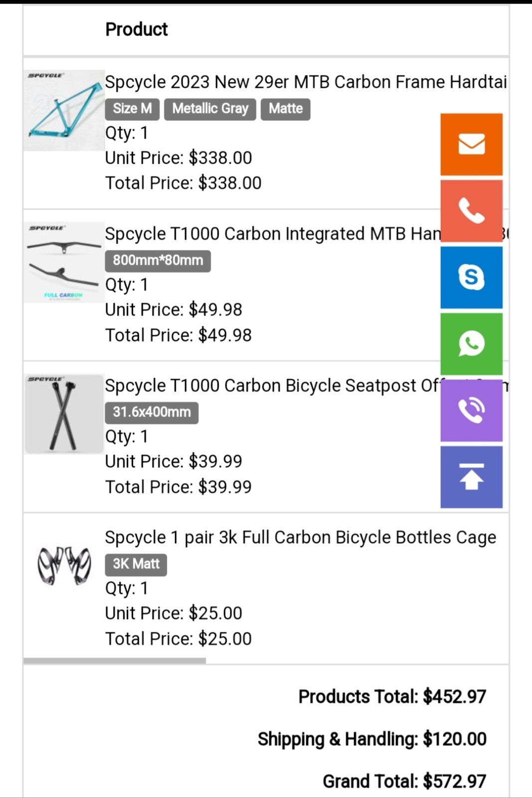The width and height of the screenshot is (532, 798).
Task: Click the horizontal scrollbar under the product table
Action: point(115,661)
